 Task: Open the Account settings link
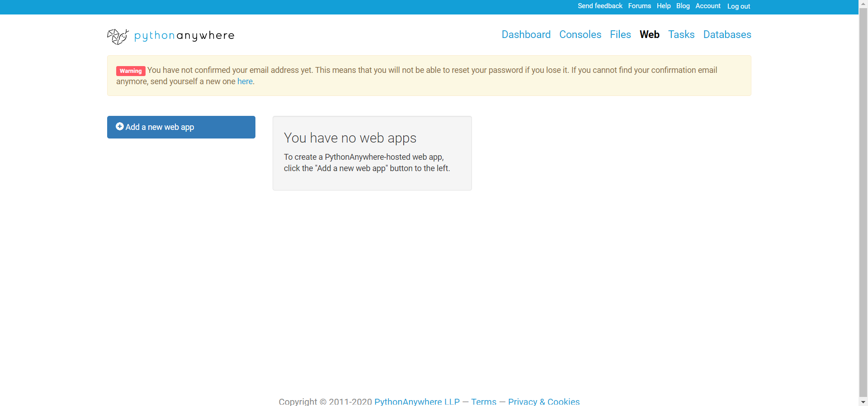point(708,6)
